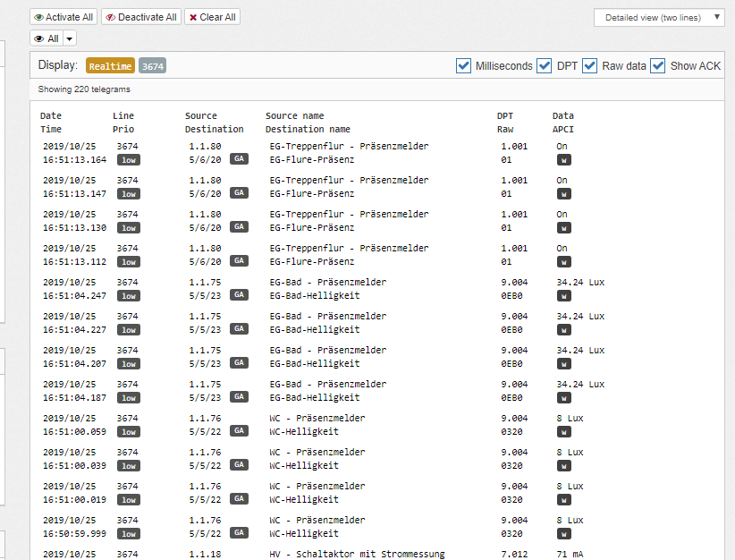Click low badge in 16:50:59.999 row
735x560 pixels.
(x=130, y=533)
